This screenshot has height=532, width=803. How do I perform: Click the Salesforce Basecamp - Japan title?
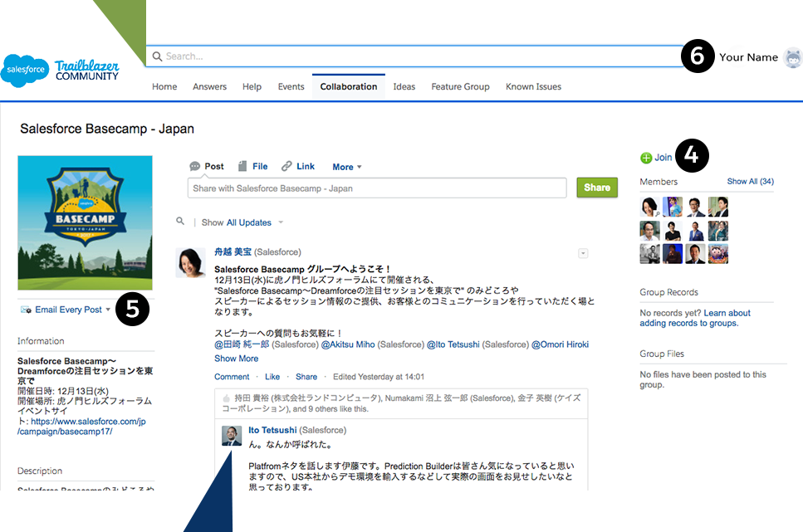tap(107, 129)
